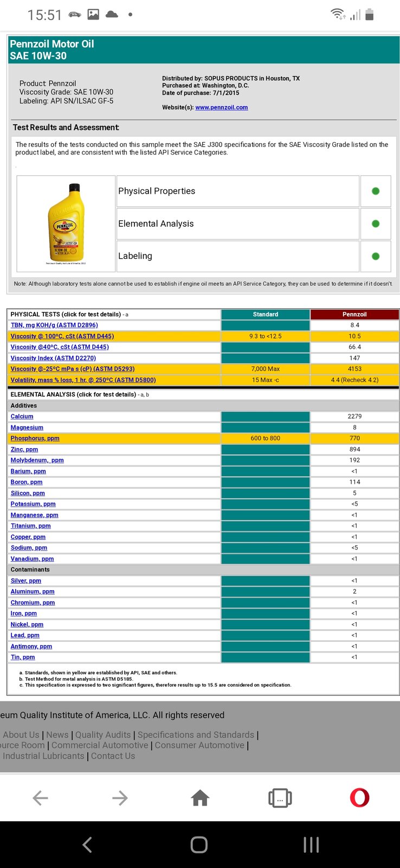Click the Phosphorus, ppm link
This screenshot has height=868, width=400.
(35, 438)
